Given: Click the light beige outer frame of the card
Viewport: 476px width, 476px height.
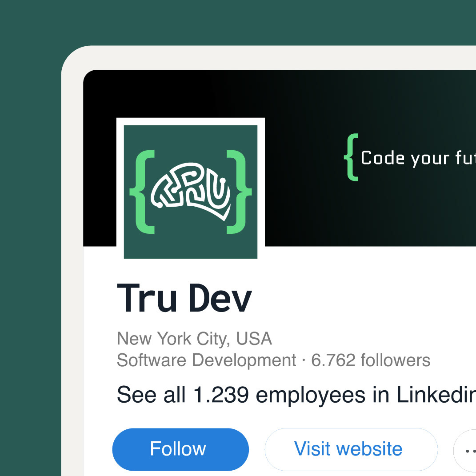Looking at the screenshot, I should point(72,267).
